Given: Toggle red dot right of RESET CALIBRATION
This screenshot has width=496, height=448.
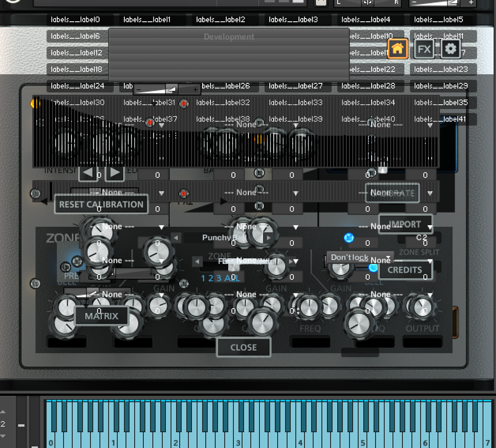Looking at the screenshot, I should (x=184, y=193).
